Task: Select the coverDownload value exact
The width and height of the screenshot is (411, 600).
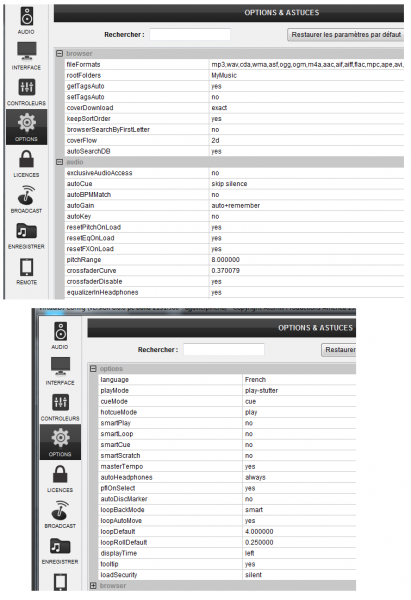Action: pos(219,108)
